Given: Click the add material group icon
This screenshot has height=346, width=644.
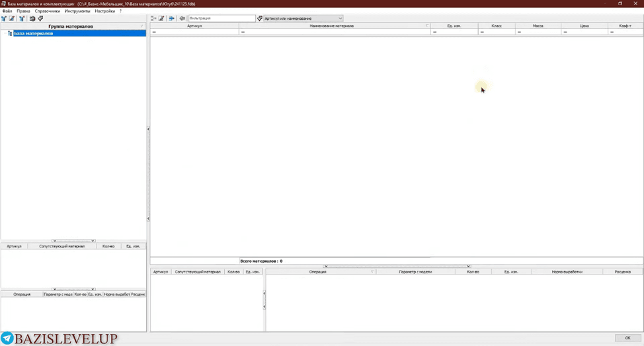Looking at the screenshot, I should pyautogui.click(x=4, y=19).
